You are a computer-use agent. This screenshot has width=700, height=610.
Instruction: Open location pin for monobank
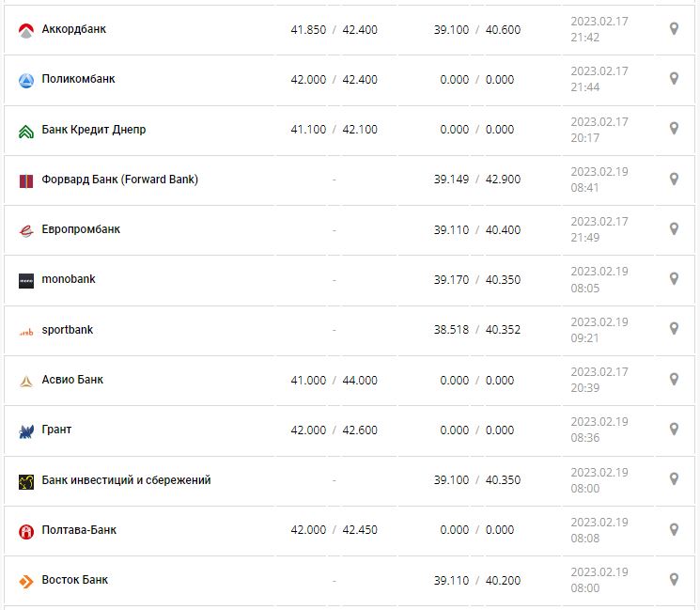pyautogui.click(x=674, y=279)
